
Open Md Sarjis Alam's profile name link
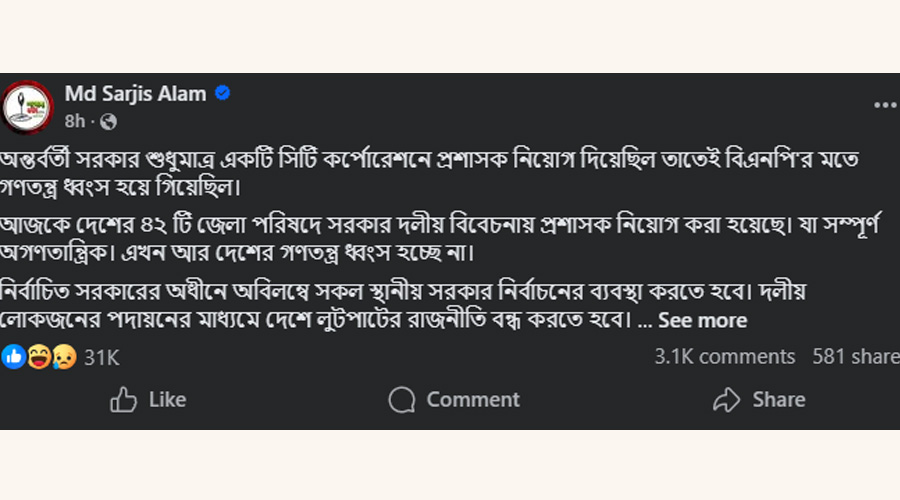tap(135, 94)
